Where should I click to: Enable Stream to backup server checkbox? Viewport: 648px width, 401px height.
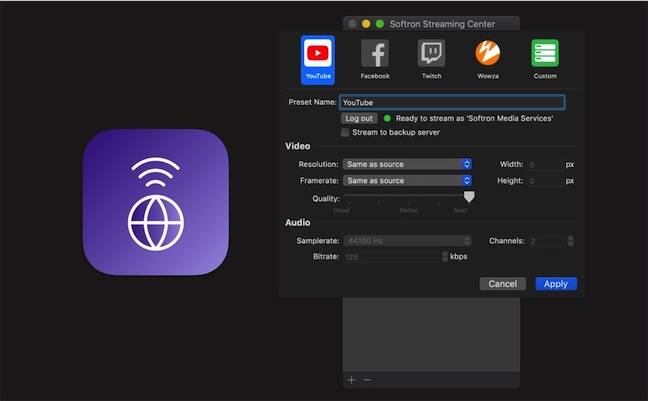tap(345, 133)
